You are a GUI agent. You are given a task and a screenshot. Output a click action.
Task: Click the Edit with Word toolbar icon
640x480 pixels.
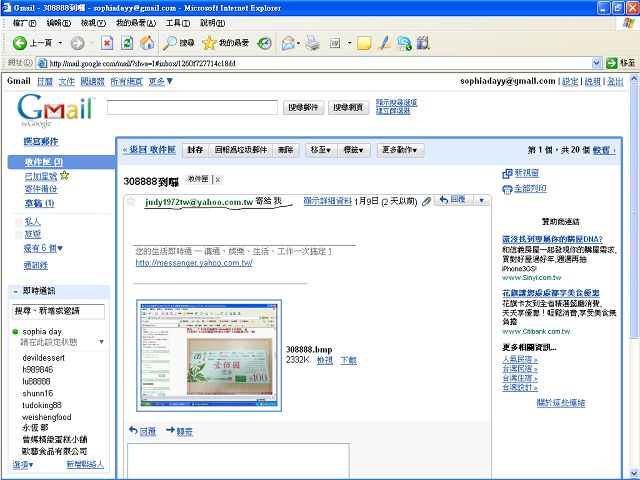(335, 43)
